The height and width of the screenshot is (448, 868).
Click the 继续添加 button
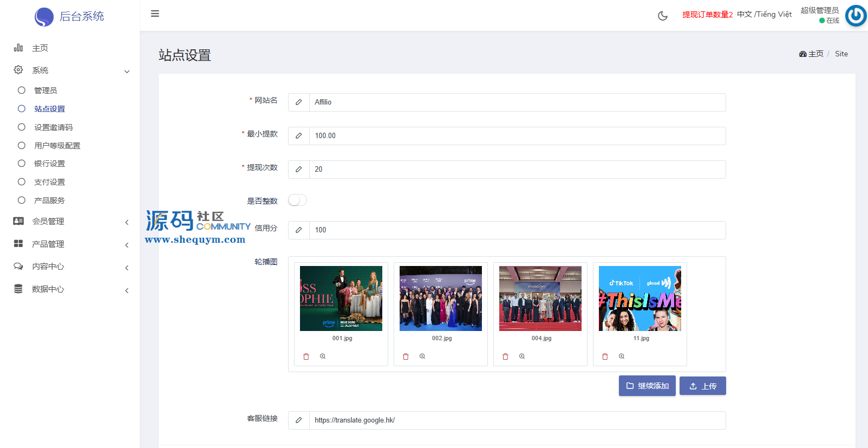(647, 386)
